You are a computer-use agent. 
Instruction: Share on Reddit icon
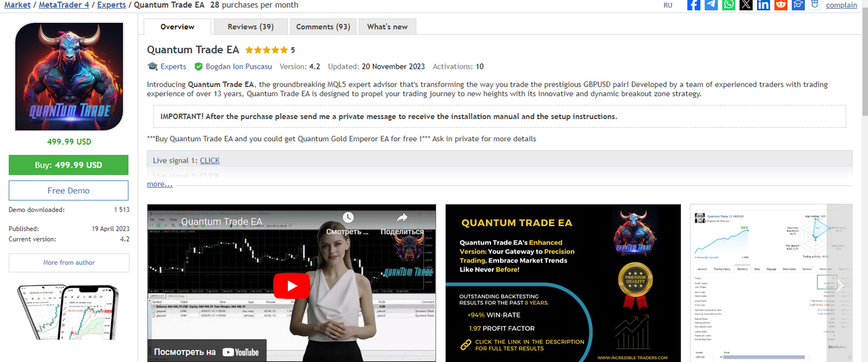coord(781,5)
